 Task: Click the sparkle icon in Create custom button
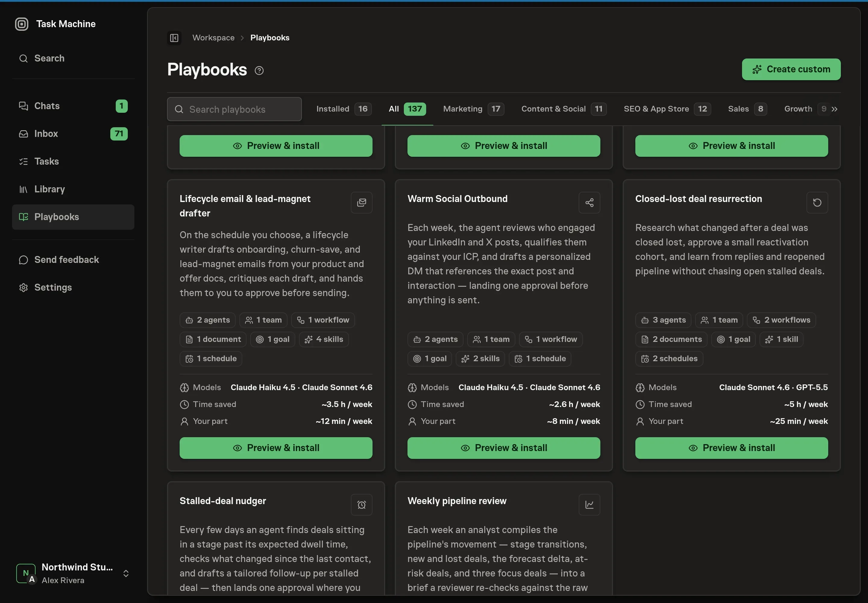coord(757,70)
